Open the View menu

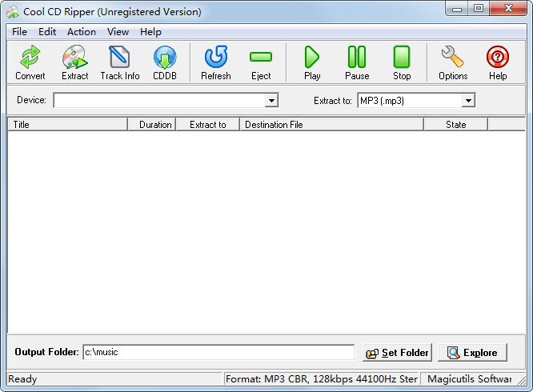118,32
